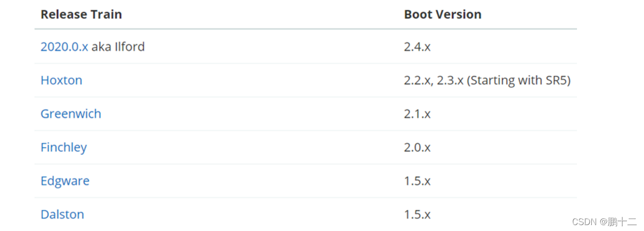Image resolution: width=644 pixels, height=231 pixels.
Task: Open the 2020.0.x release train link
Action: coord(64,47)
